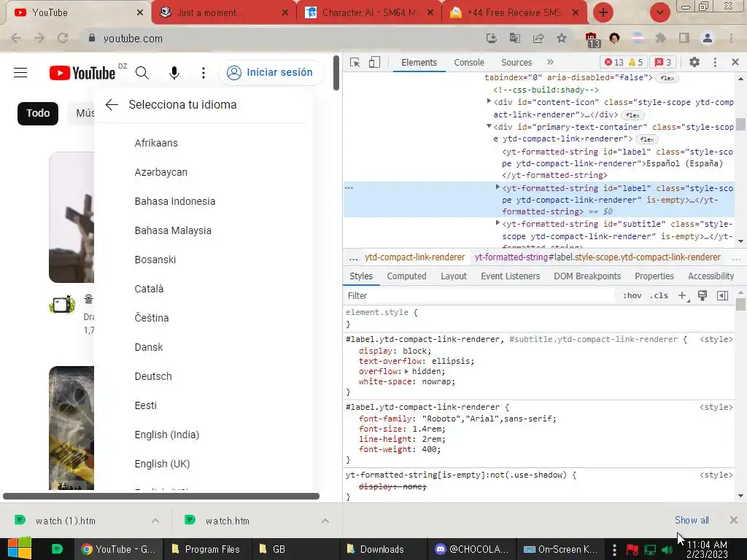Image resolution: width=747 pixels, height=560 pixels.
Task: Toggle the browser side panel icon
Action: 684,38
